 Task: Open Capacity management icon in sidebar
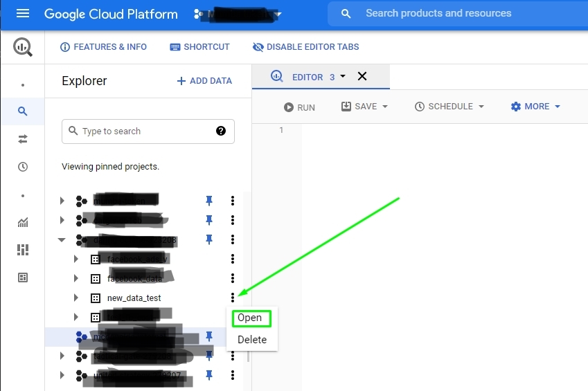point(23,250)
